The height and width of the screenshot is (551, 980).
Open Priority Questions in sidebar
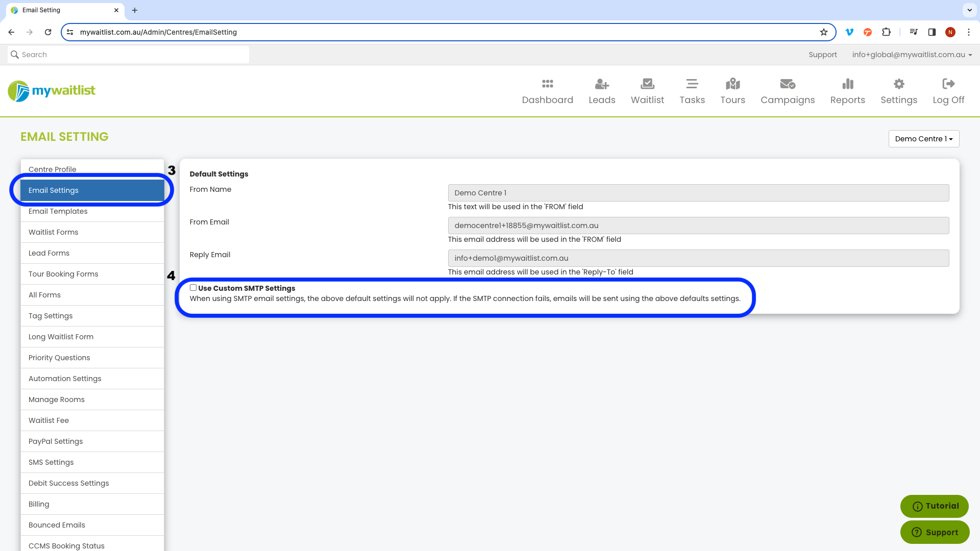[92, 358]
